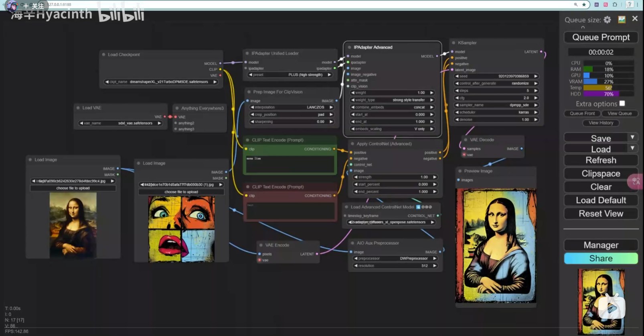
Task: Click the image feed icon beside settings
Action: click(x=622, y=20)
